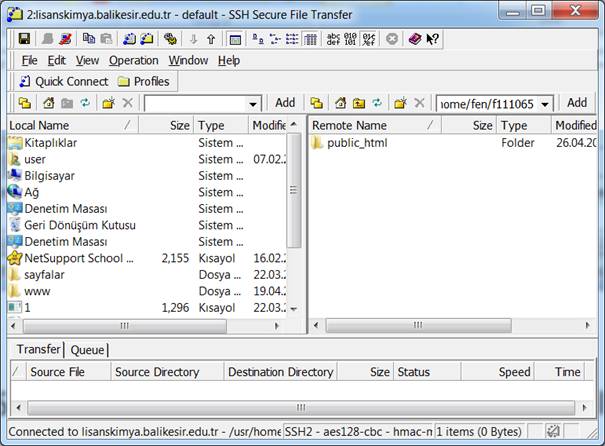
Task: Sort local files by the Size column
Action: pyautogui.click(x=179, y=126)
